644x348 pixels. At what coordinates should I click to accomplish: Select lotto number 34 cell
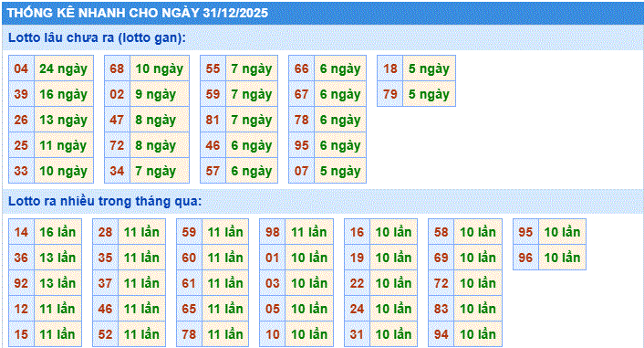pos(117,170)
